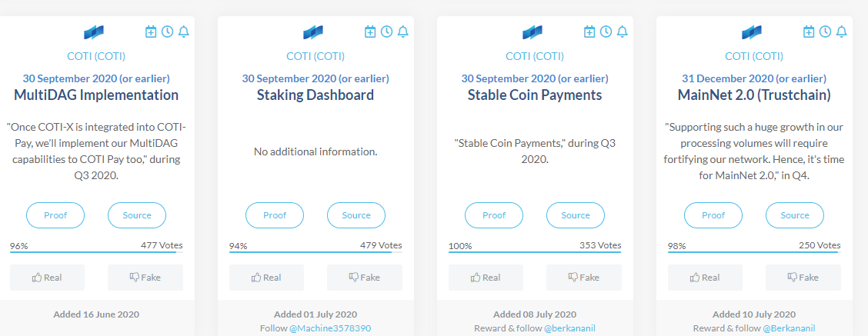The width and height of the screenshot is (868, 336).
Task: Open the @Machine3578390 profile link
Action: pyautogui.click(x=330, y=328)
